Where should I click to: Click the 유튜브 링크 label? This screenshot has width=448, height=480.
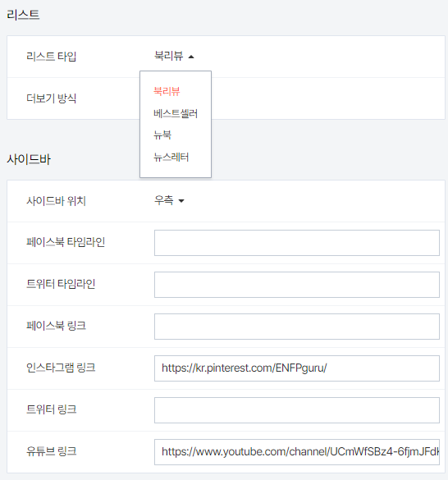pos(51,451)
